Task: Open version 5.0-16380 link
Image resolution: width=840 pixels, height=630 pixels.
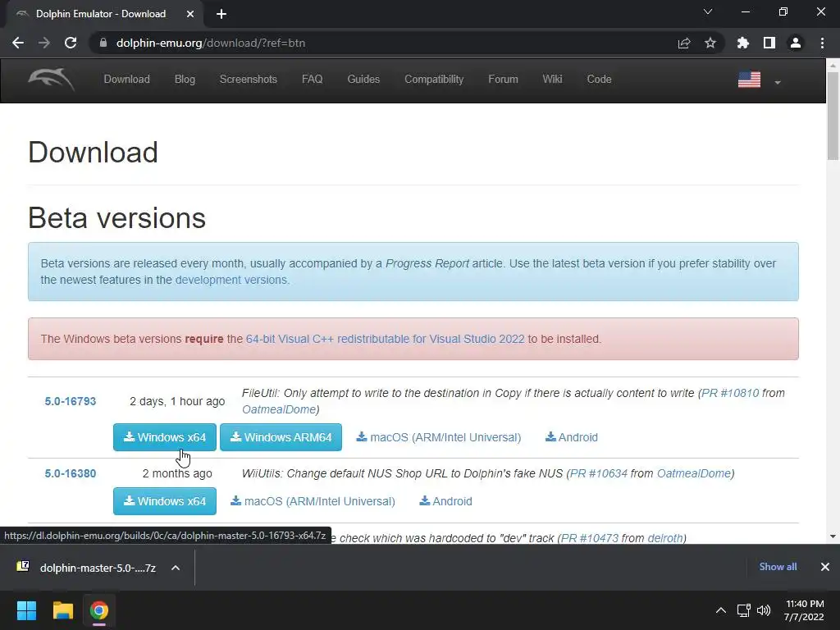Action: coord(71,473)
